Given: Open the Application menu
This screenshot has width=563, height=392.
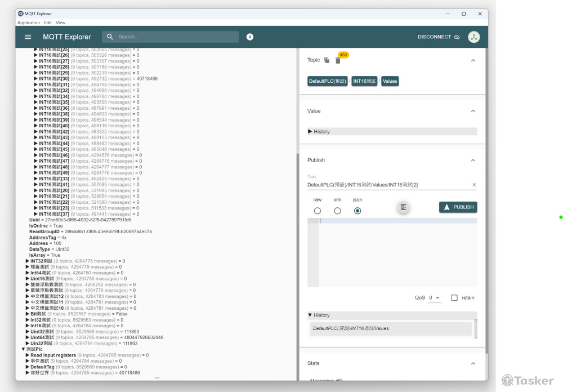Looking at the screenshot, I should pyautogui.click(x=28, y=23).
